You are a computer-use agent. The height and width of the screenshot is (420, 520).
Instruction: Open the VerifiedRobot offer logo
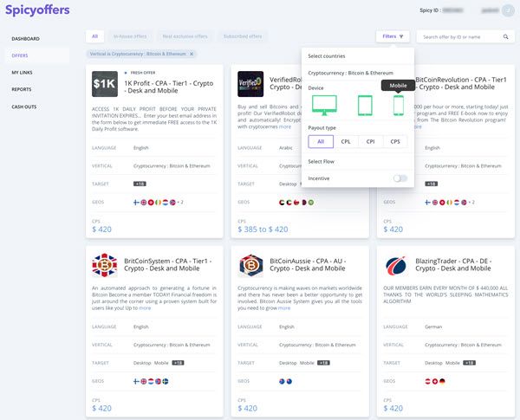click(x=250, y=84)
